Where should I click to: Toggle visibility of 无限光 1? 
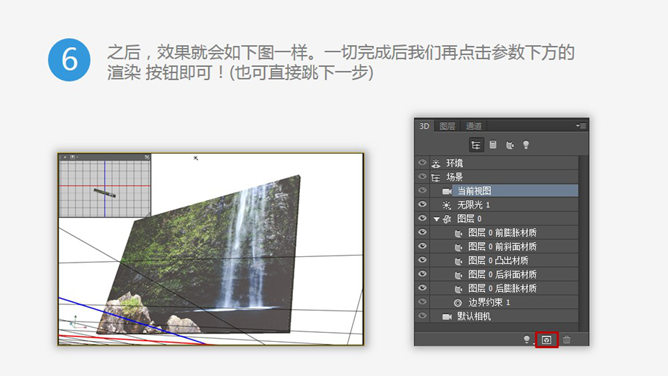point(422,204)
